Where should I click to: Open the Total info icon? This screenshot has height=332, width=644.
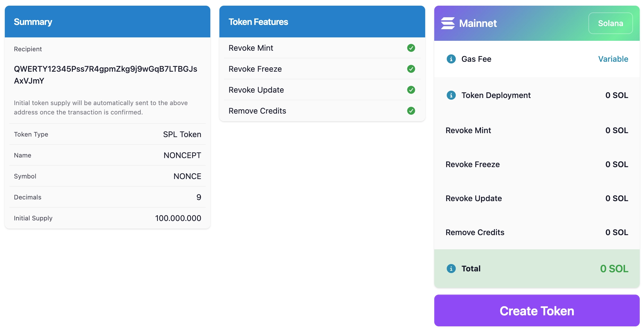[x=451, y=269]
